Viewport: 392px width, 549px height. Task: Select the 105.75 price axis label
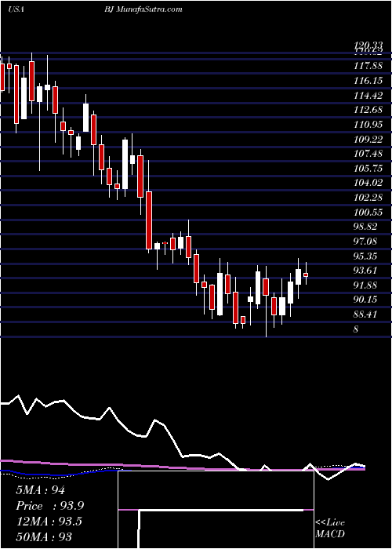click(368, 169)
